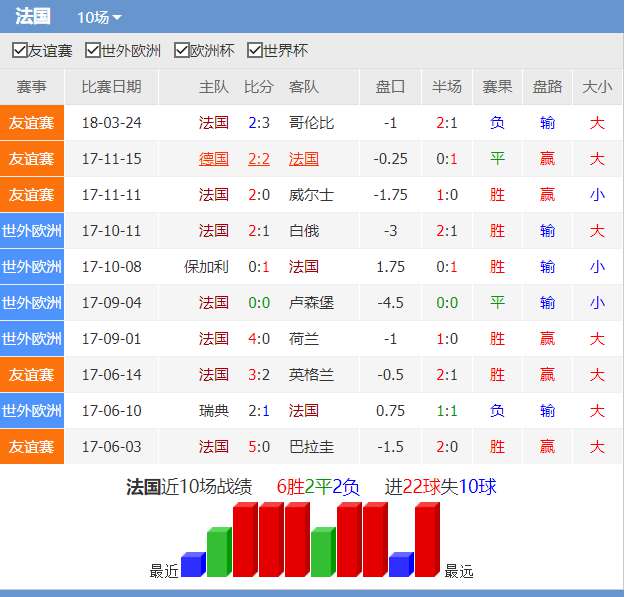
Task: Open the 2:2 score link
Action: (x=259, y=159)
